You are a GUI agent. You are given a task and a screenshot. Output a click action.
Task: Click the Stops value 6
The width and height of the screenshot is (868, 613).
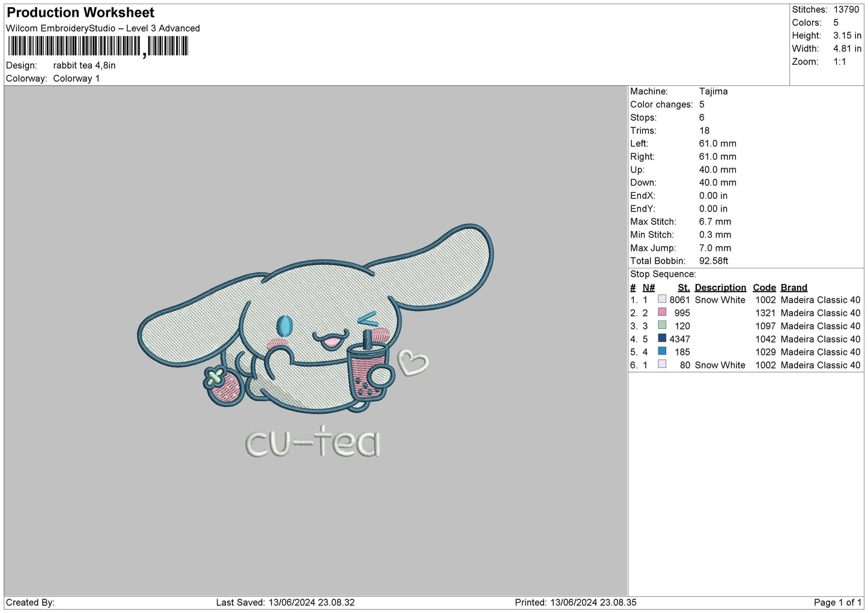702,118
